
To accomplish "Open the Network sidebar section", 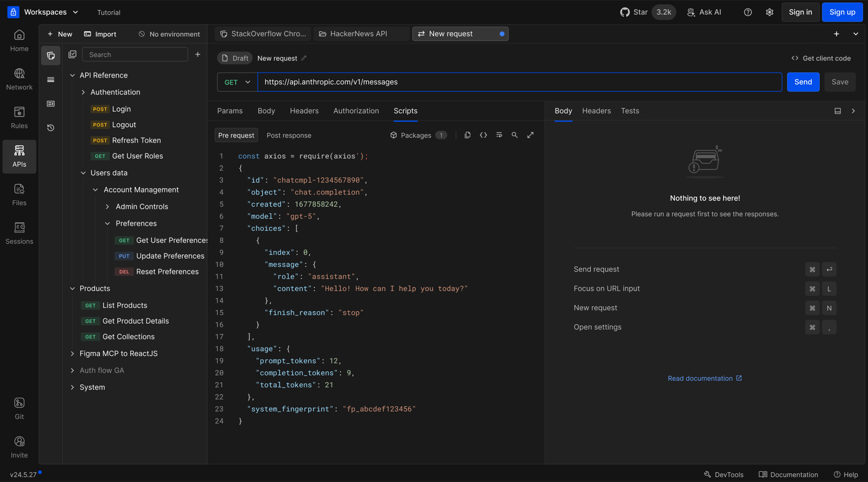I will click(19, 80).
